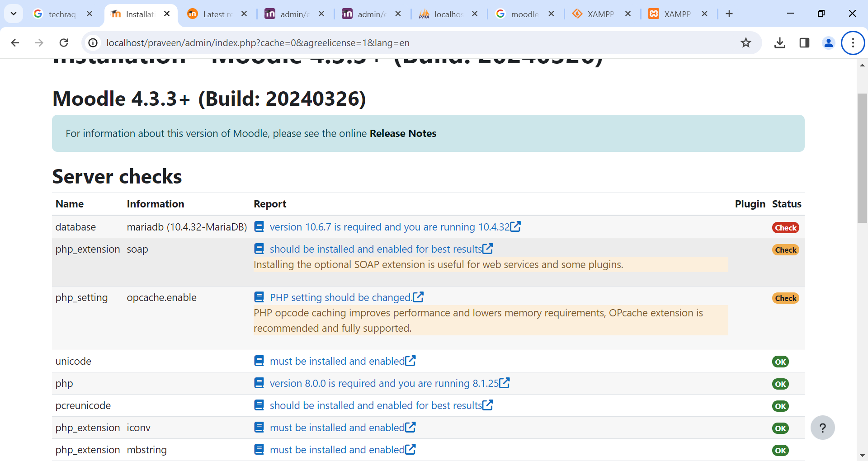Click the Server checks heading
The image size is (868, 461).
pos(117,176)
